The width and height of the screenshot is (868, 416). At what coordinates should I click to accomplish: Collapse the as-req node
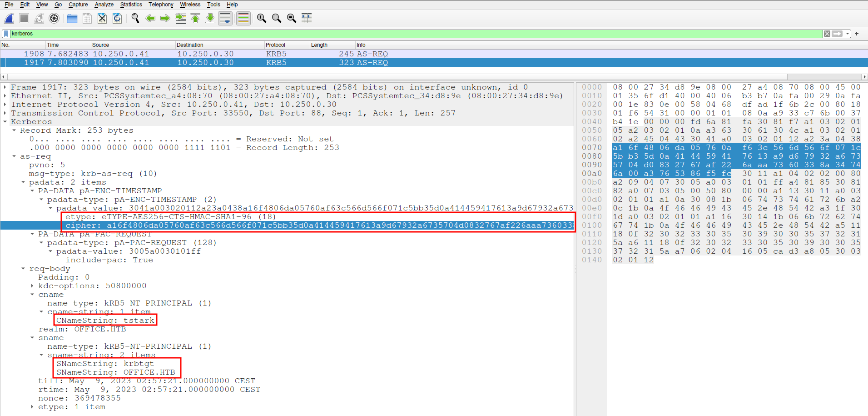point(14,156)
